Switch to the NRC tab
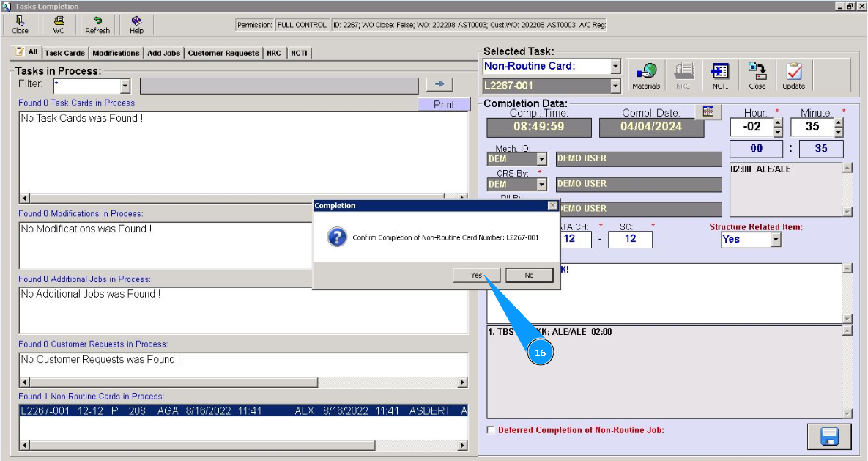This screenshot has width=868, height=461. tap(273, 53)
